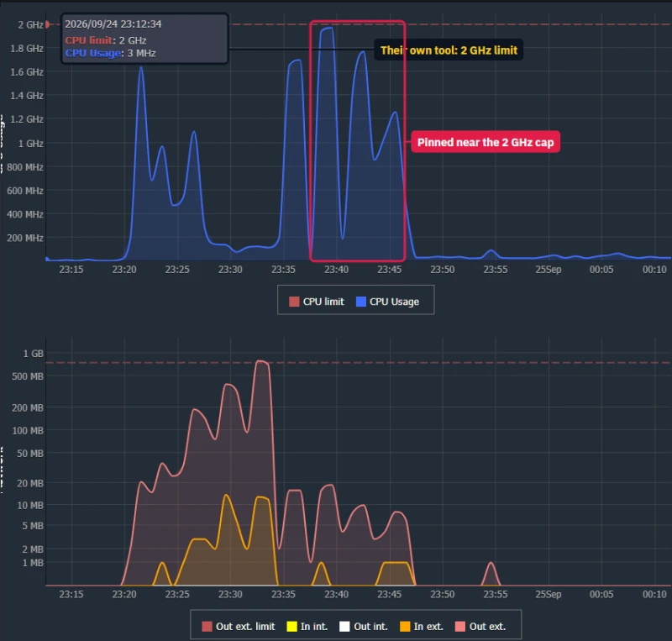Click the red CPU limit color swatch
The height and width of the screenshot is (641, 672).
pos(294,302)
